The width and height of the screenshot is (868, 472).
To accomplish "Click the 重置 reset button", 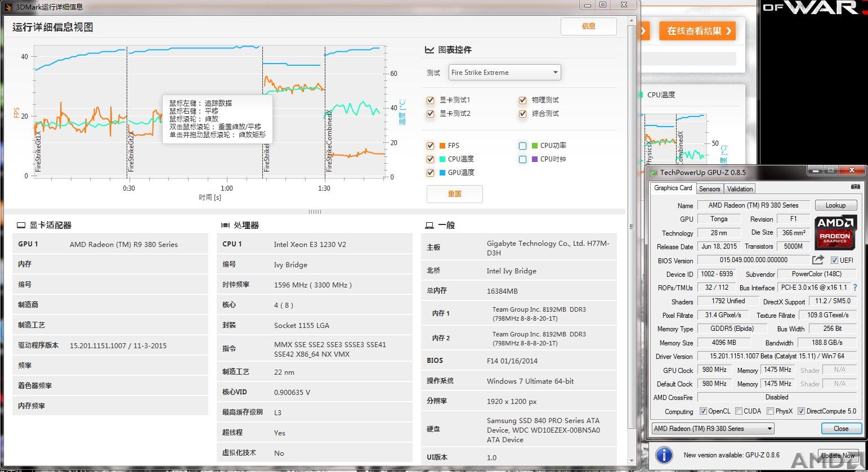I will 455,194.
